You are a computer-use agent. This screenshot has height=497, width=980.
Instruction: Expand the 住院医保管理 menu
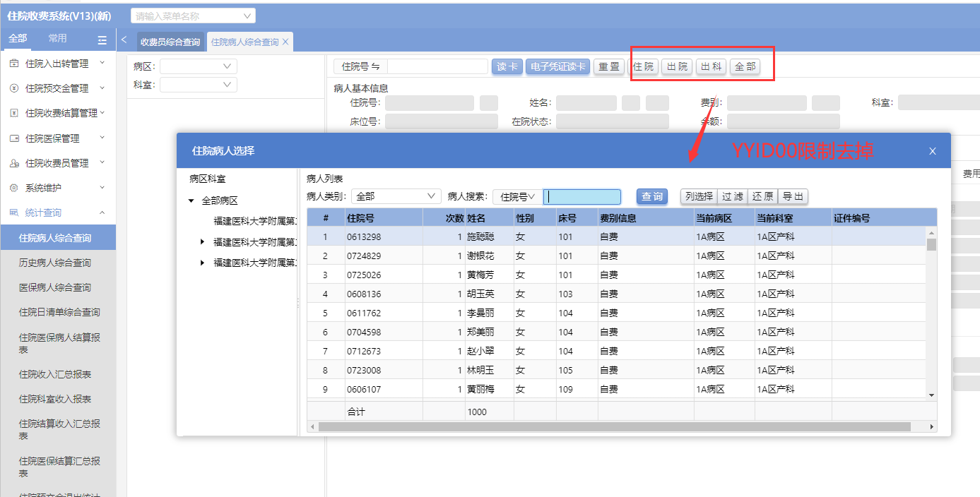click(x=102, y=138)
